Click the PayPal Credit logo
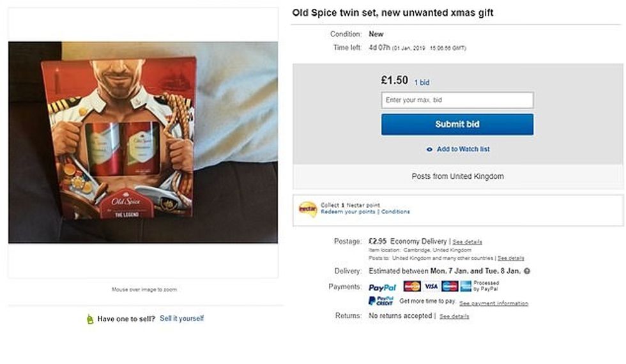The height and width of the screenshot is (364, 626). [x=381, y=301]
